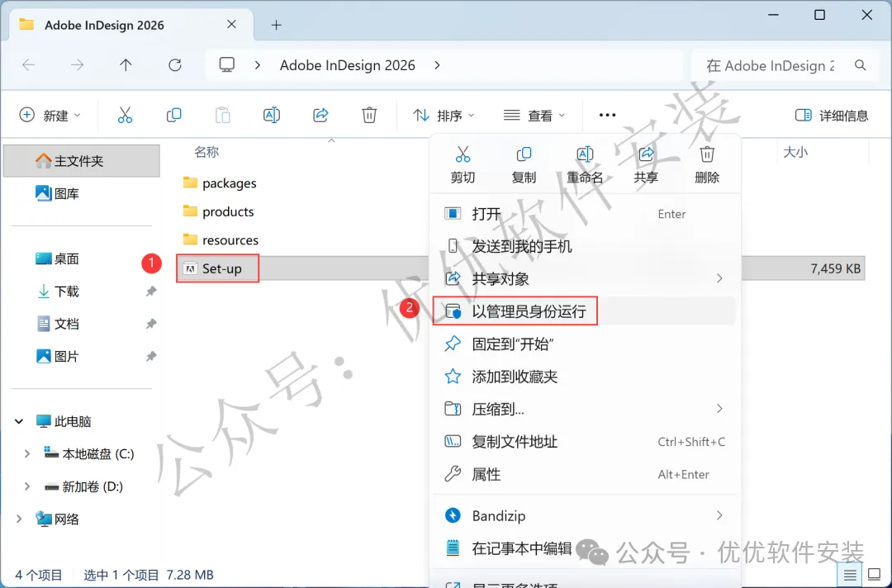Click 复制 icon in the context menu
892x588 pixels.
524,154
